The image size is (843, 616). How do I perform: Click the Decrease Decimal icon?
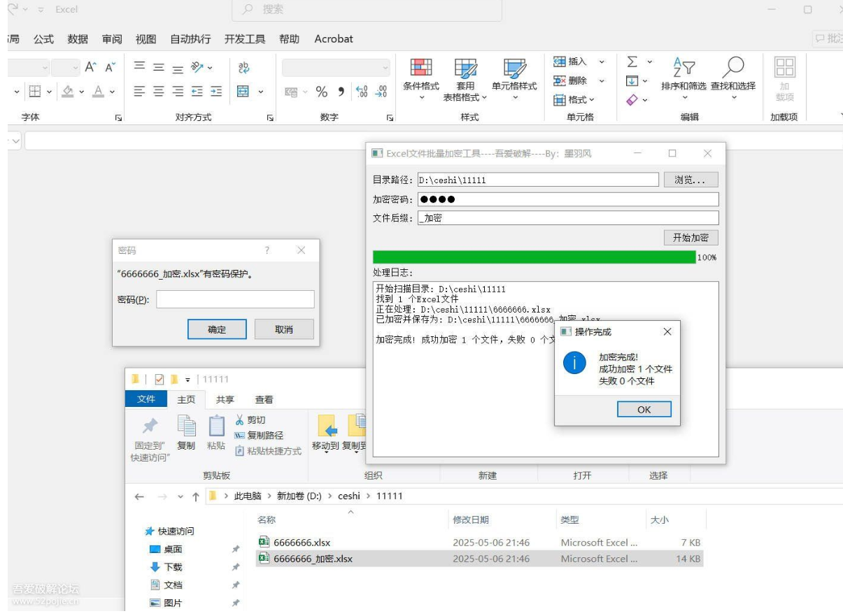[x=381, y=92]
